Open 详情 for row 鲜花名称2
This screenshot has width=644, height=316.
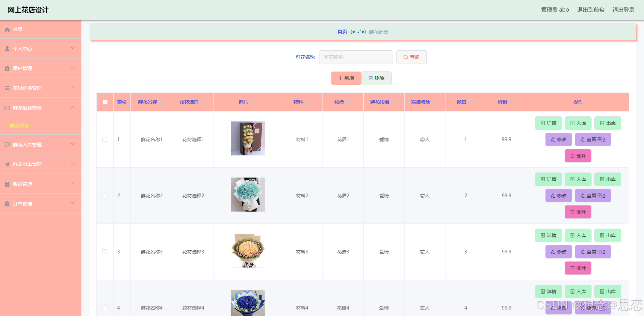coord(548,179)
